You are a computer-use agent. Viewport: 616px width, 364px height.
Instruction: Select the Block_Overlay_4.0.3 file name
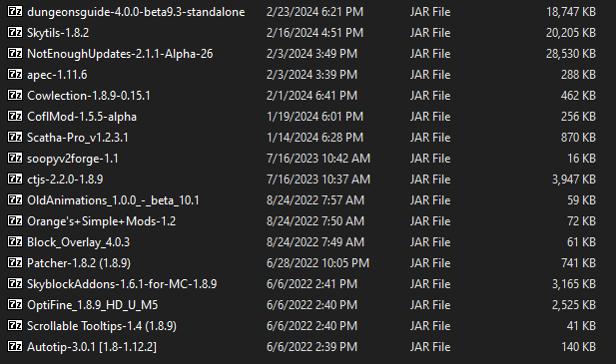(78, 242)
